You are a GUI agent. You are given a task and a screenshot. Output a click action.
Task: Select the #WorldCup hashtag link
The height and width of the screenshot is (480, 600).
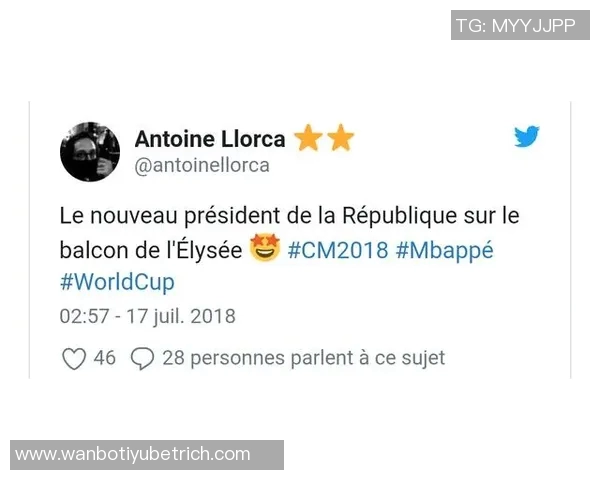[117, 283]
